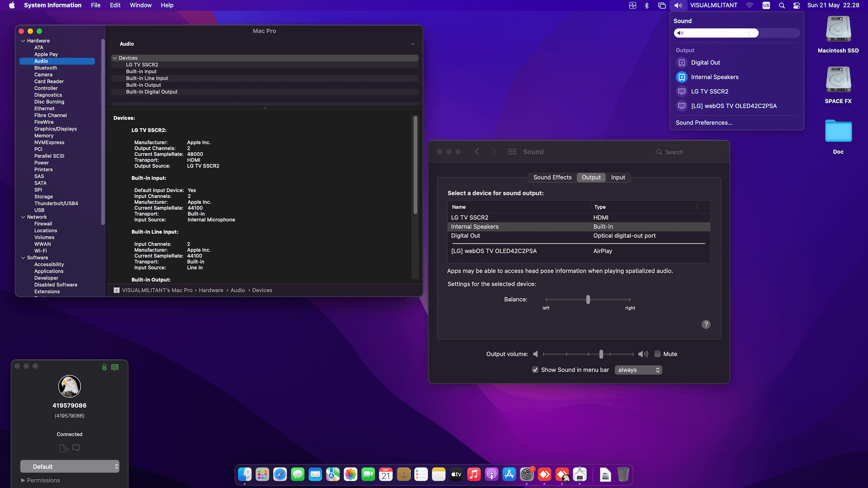Toggle the Mute checkbox
Screen dimensions: 868x488
pos(657,354)
